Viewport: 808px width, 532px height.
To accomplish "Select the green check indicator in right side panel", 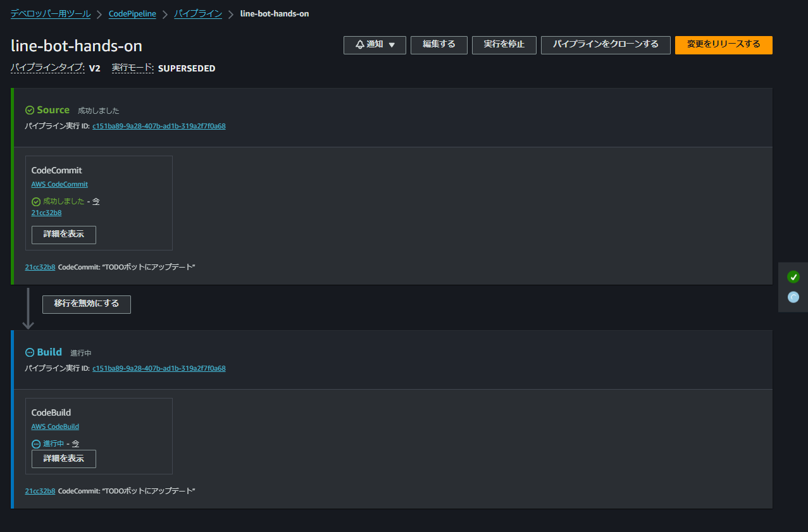I will pos(793,276).
